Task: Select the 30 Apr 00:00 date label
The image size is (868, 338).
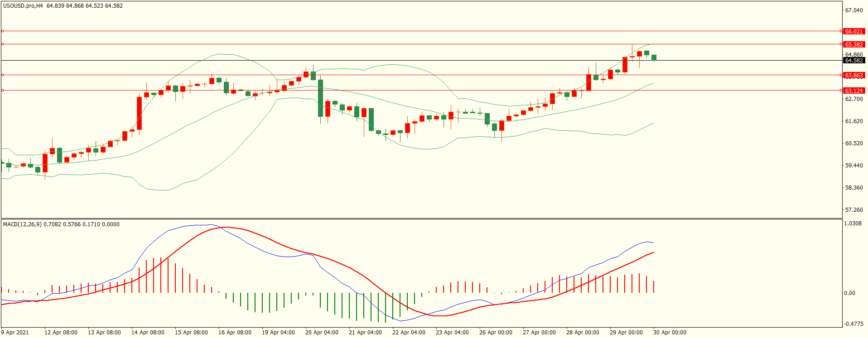Action: pyautogui.click(x=669, y=333)
